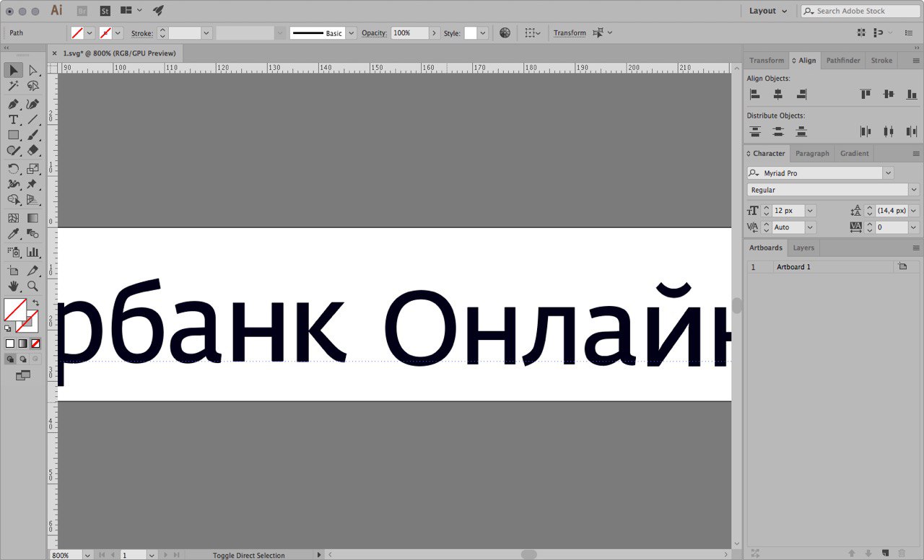Select the Rotate tool
This screenshot has height=560, width=924.
14,169
